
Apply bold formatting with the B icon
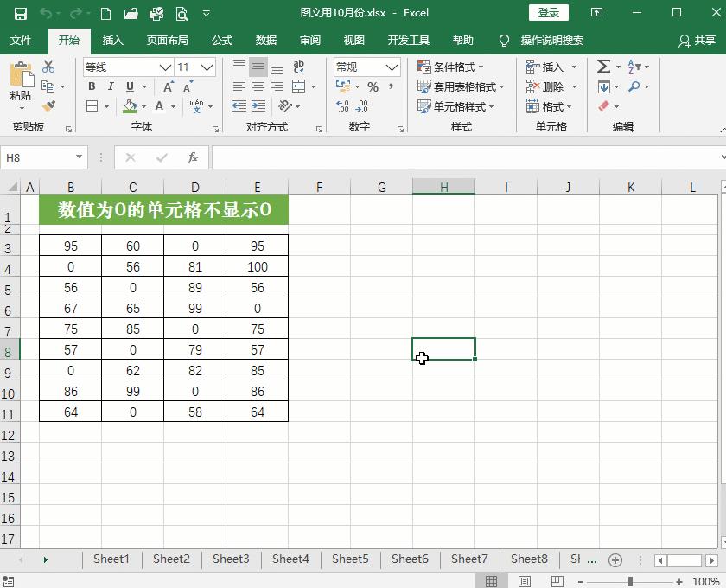coord(91,86)
